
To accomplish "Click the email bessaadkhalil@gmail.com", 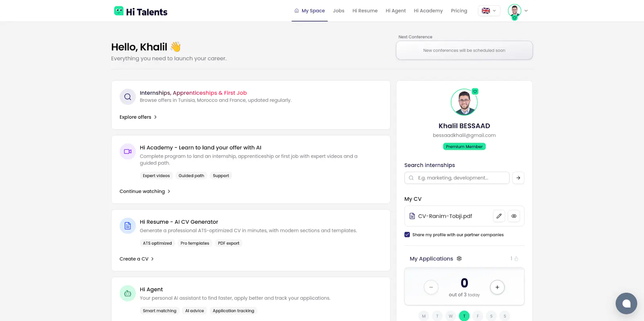I will [464, 136].
